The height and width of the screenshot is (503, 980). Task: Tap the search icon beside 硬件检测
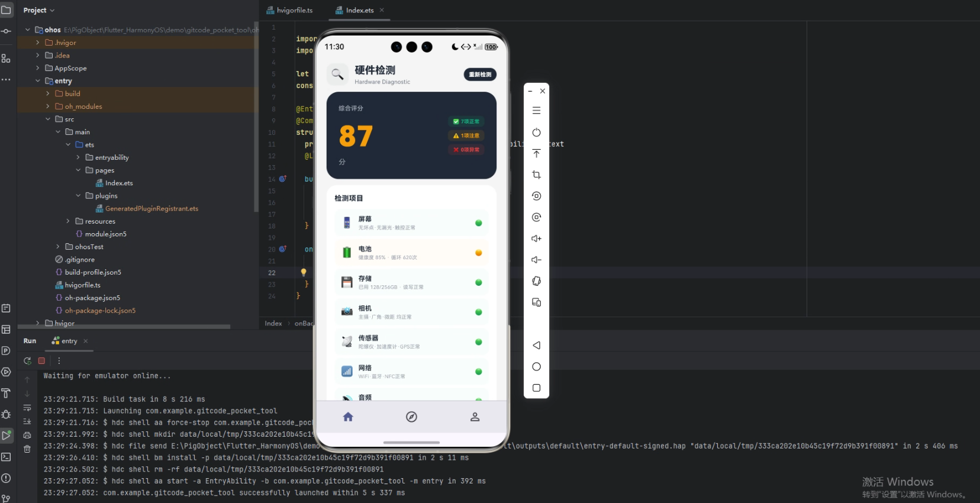click(337, 75)
